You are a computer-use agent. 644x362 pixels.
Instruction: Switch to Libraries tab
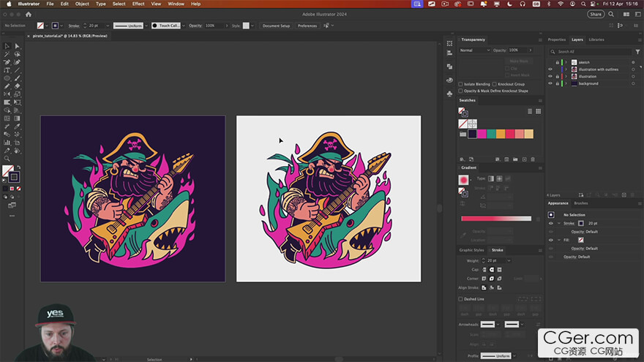click(596, 39)
